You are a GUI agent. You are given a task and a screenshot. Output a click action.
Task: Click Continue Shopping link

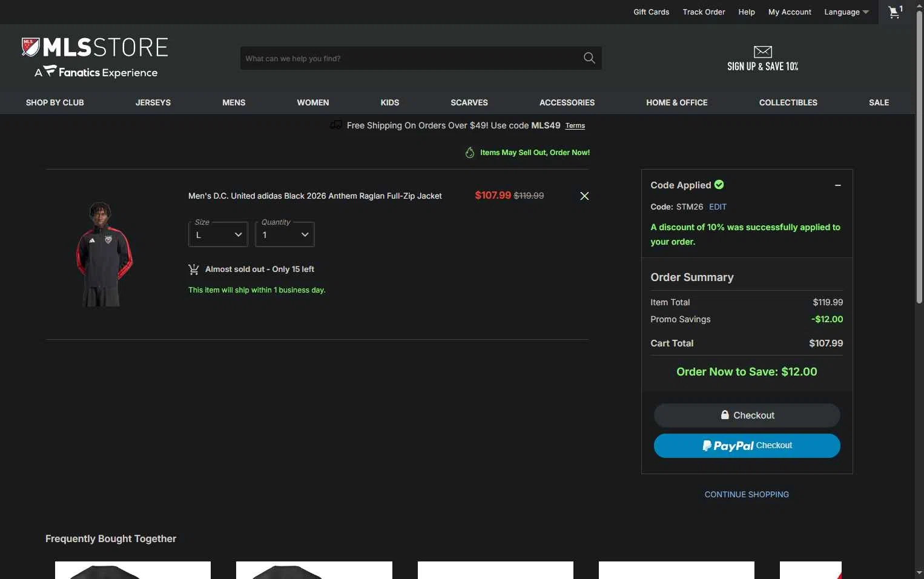[747, 494]
